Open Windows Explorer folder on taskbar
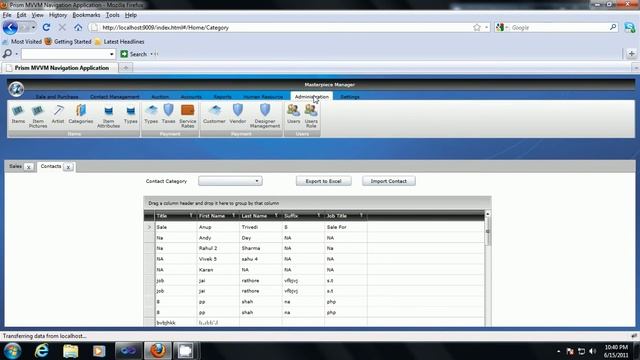This screenshot has height=360, width=640. coord(70,351)
